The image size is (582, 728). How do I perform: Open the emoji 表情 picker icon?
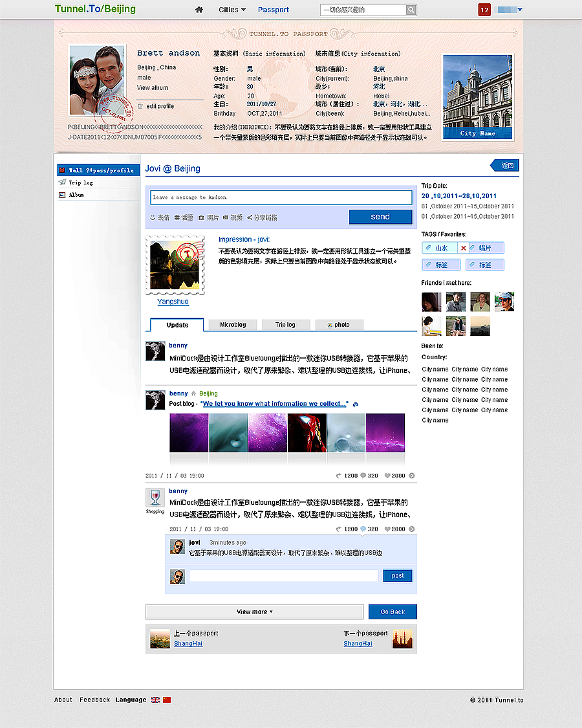click(x=153, y=217)
